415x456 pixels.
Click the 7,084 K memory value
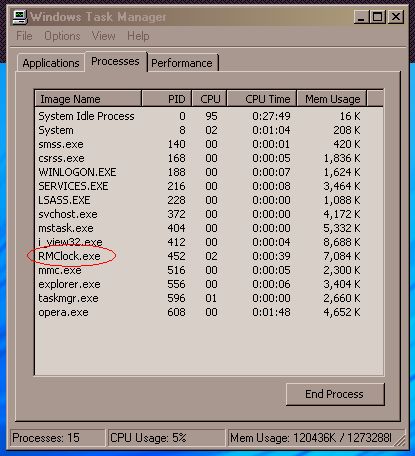pyautogui.click(x=342, y=256)
